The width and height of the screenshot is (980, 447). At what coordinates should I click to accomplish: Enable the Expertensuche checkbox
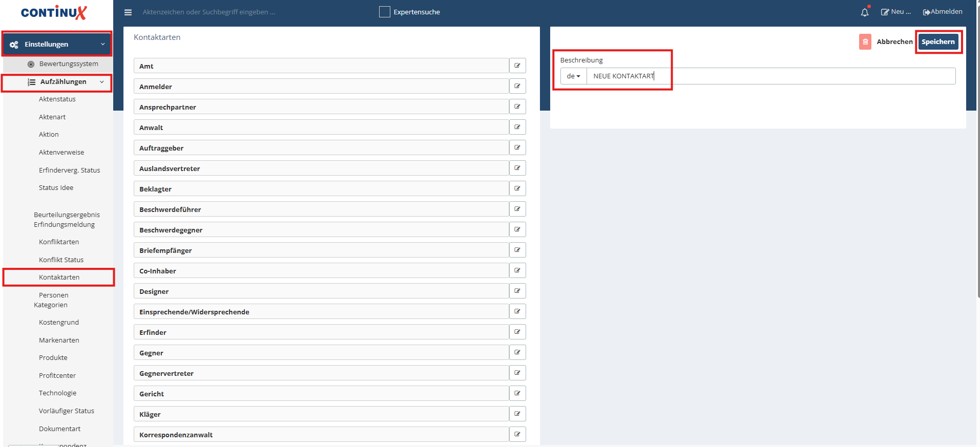(385, 12)
